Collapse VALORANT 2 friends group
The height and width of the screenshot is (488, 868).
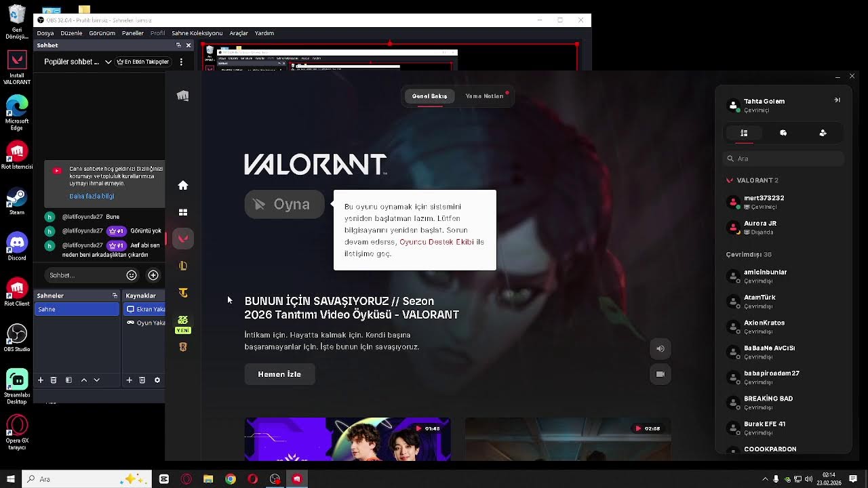pyautogui.click(x=753, y=180)
